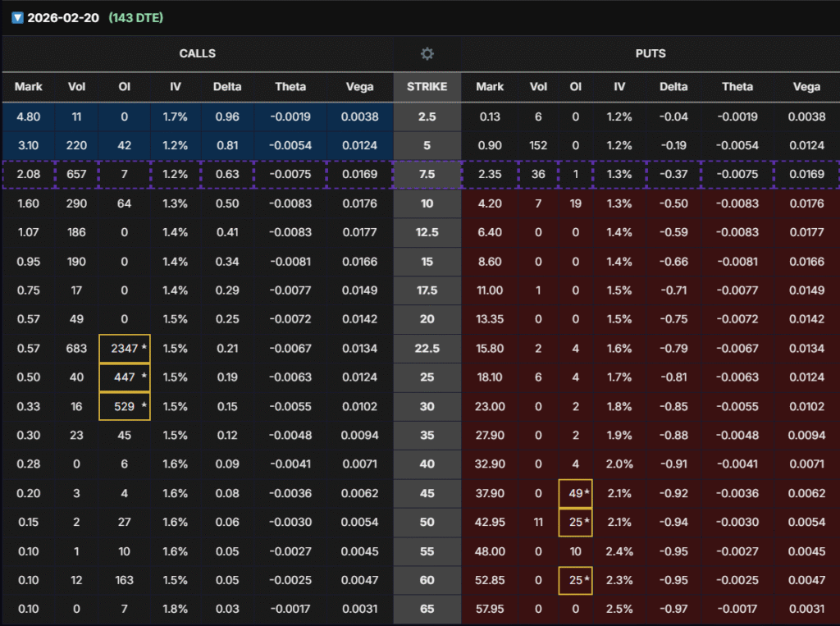840x626 pixels.
Task: Click put OI 25 at strike 60
Action: coord(575,580)
